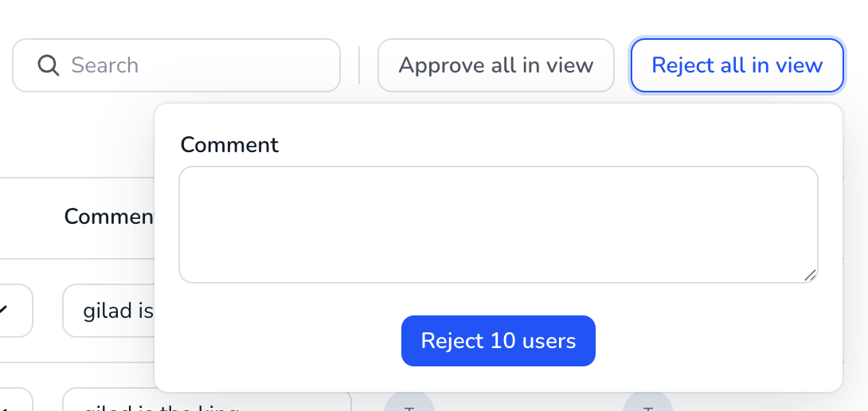Click the Comment column header in table

pos(109,216)
